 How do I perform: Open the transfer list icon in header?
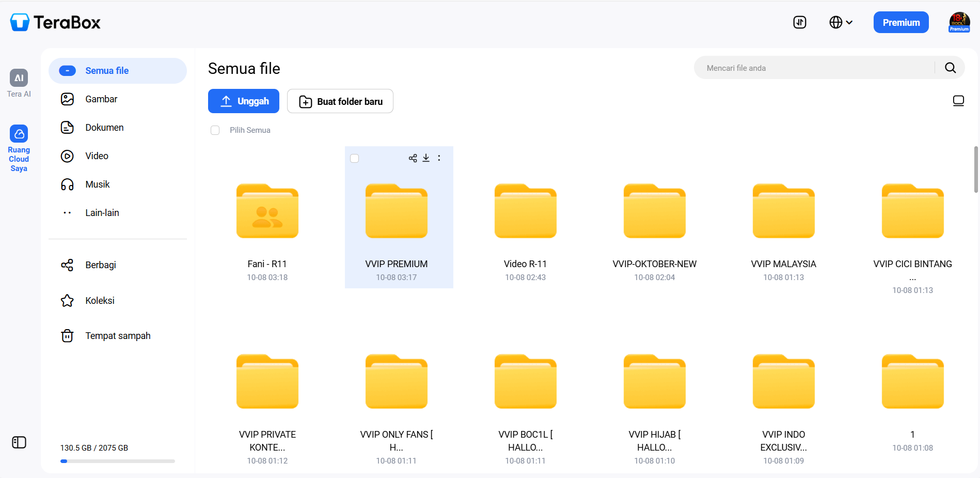799,22
